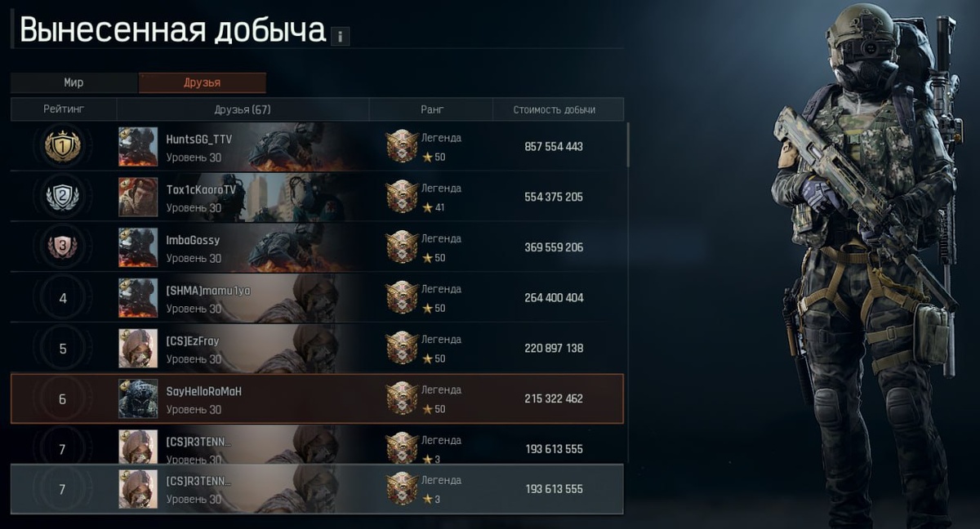Click SayHelloRoMaH's avatar icon
980x529 pixels.
138,398
